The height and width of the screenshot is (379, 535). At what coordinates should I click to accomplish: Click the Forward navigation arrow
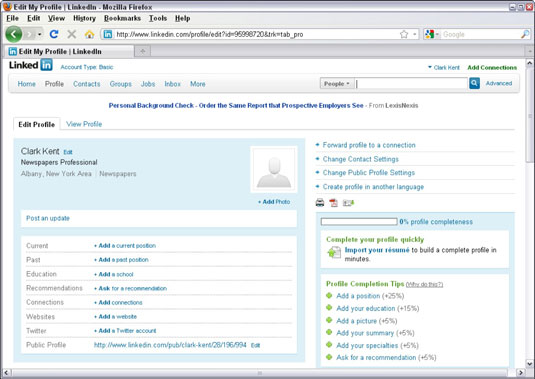(30, 34)
